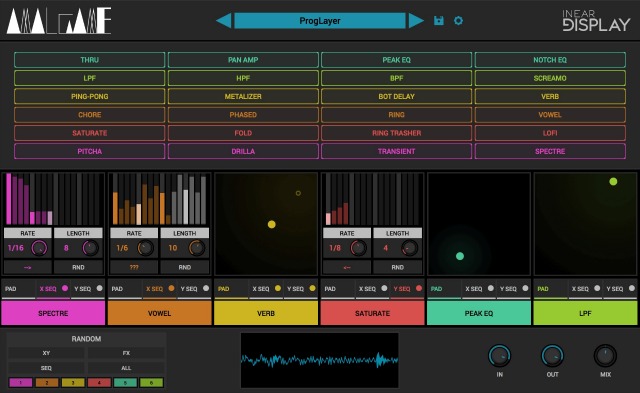Randomize XY positions
The image size is (640, 393).
[x=46, y=353]
